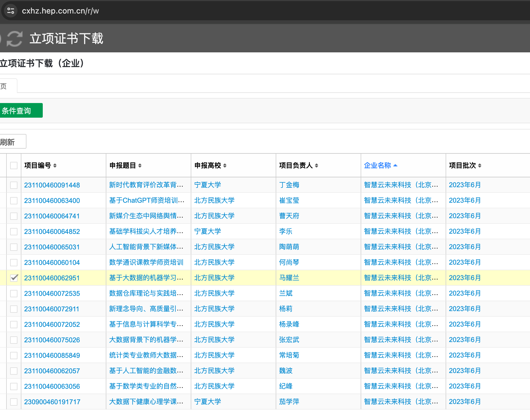Check the row for 231100460062057
The width and height of the screenshot is (530, 420).
click(x=14, y=371)
